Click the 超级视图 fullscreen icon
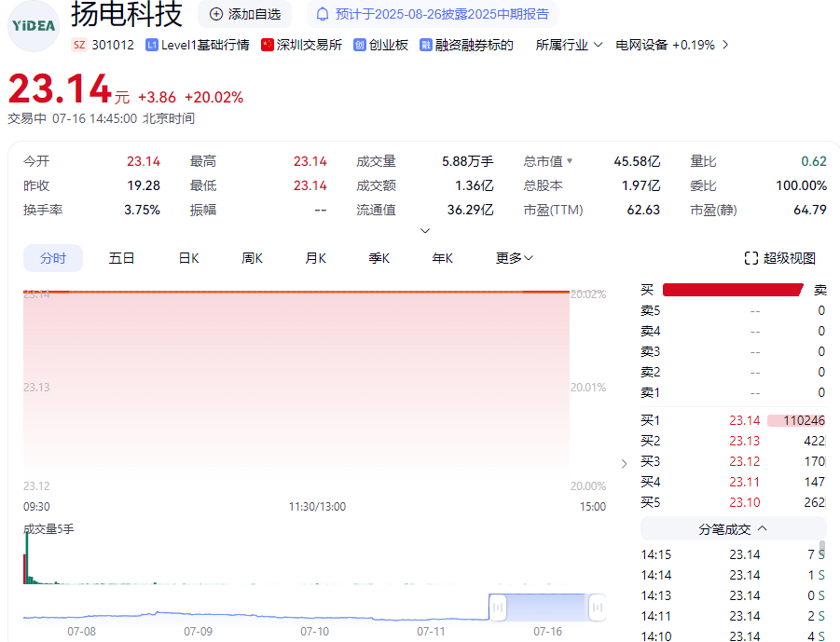 [x=751, y=258]
